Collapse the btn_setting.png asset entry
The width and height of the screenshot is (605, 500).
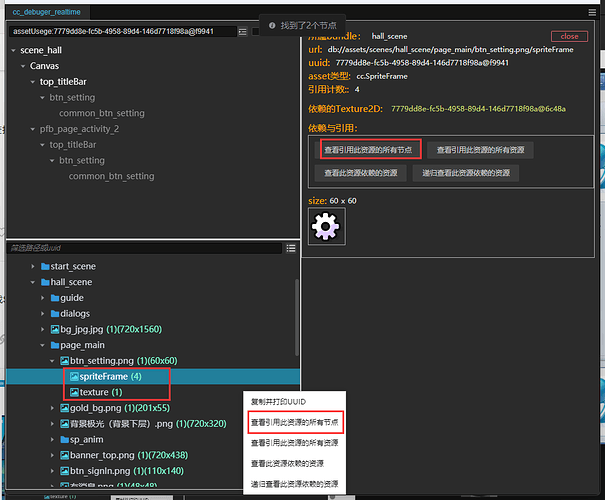click(52, 361)
